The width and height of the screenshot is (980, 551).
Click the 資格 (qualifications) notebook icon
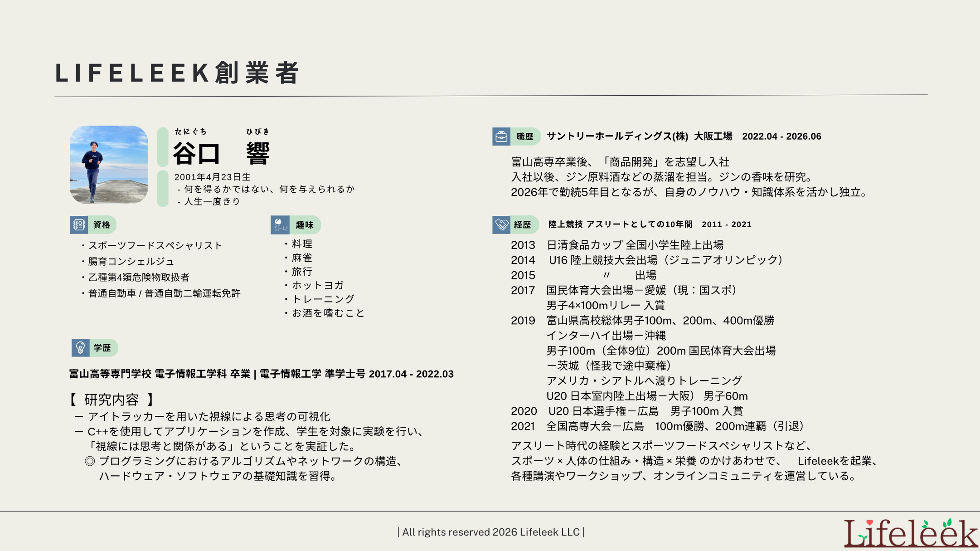(x=79, y=224)
